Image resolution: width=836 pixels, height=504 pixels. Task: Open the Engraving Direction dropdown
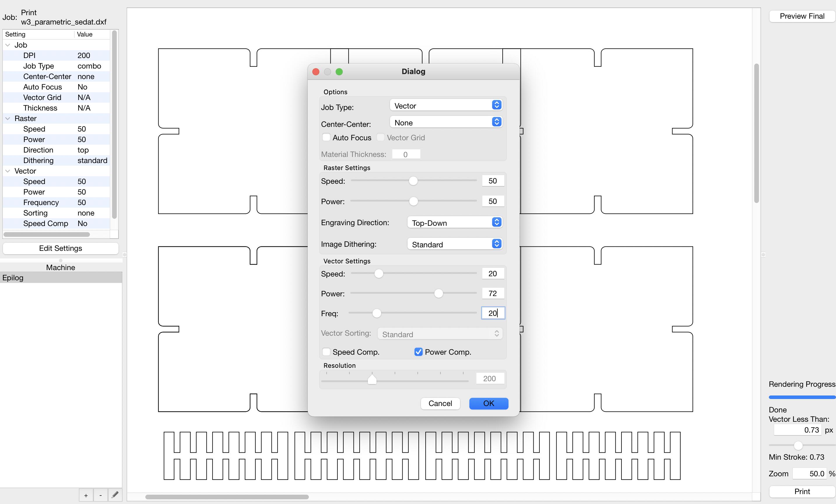[x=455, y=223]
